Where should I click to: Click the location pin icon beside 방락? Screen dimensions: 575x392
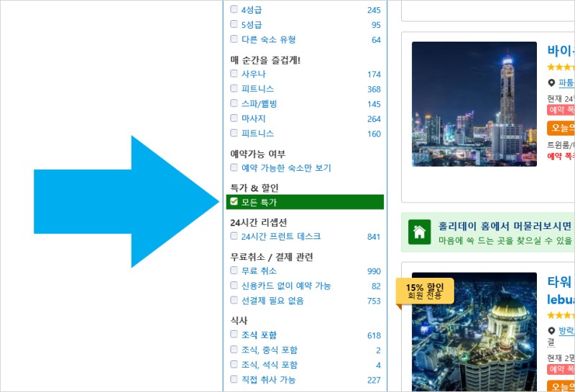(x=551, y=331)
